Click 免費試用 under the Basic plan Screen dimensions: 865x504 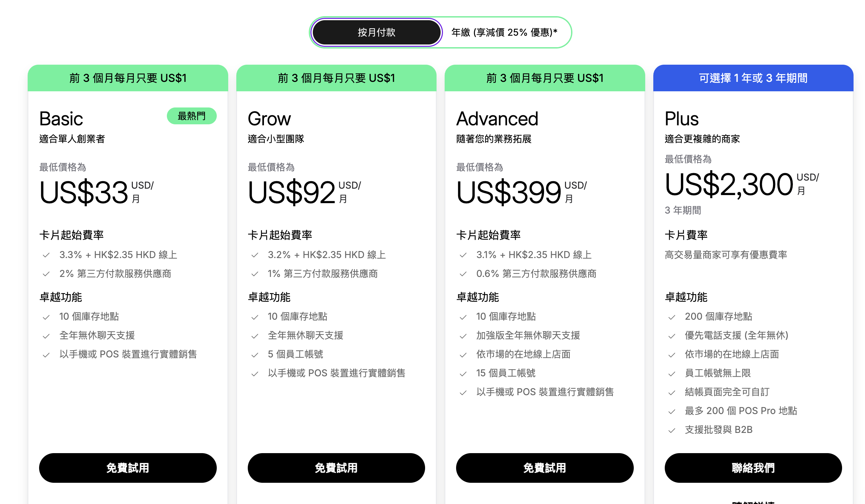point(128,468)
